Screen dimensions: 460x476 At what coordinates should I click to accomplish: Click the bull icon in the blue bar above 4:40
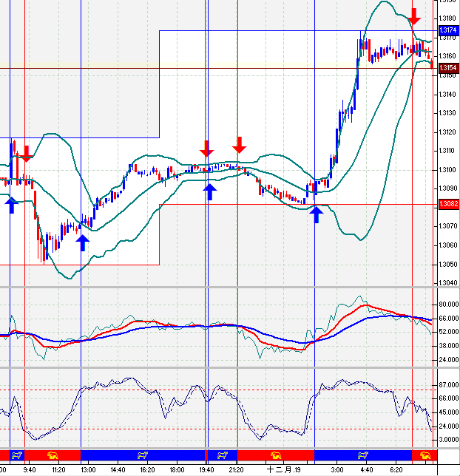point(363,455)
